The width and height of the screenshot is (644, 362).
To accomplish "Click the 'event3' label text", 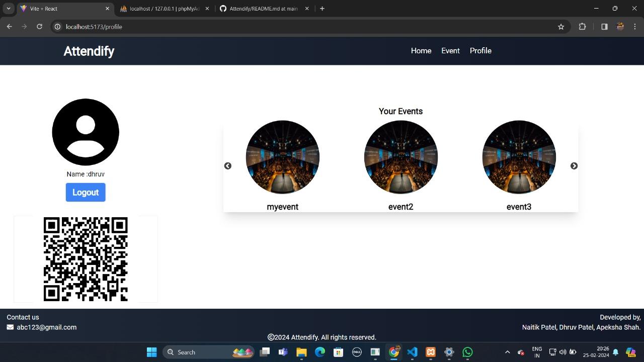I will [519, 207].
